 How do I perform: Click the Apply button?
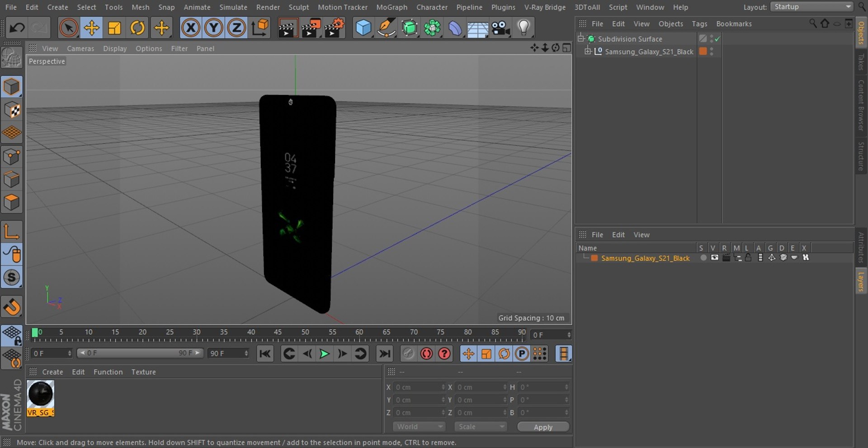click(543, 427)
